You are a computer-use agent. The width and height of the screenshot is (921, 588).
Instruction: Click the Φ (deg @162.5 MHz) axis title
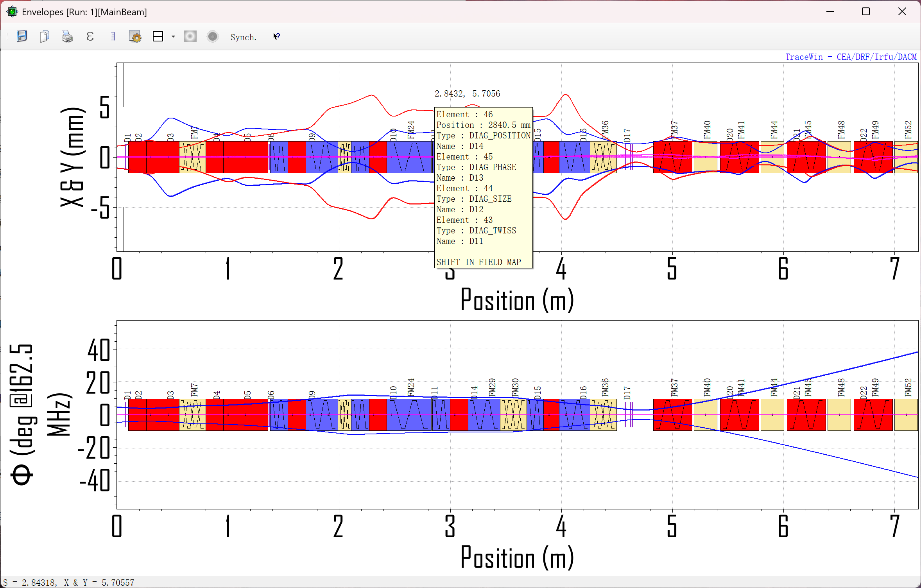click(41, 415)
